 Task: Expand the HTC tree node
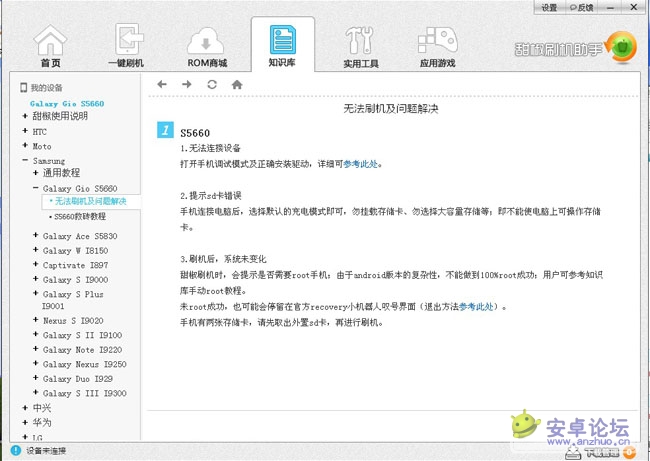[x=25, y=131]
